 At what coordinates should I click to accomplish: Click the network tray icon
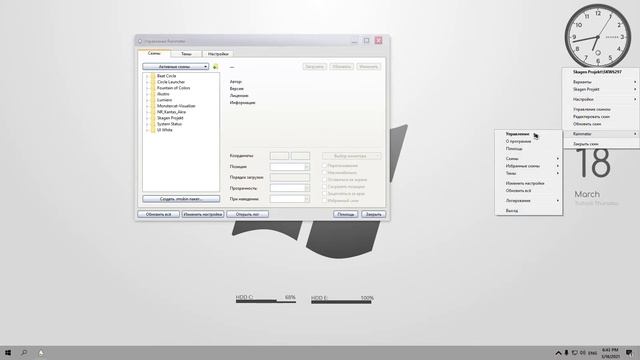click(574, 353)
